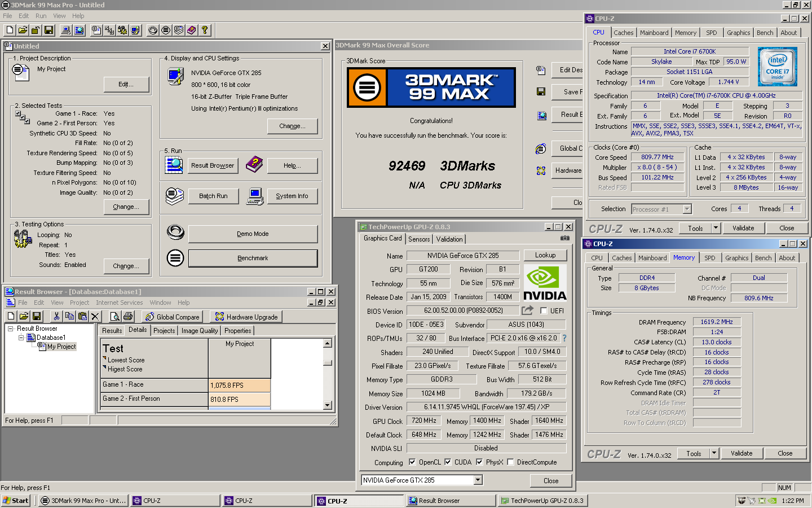Screen dimensions: 812x508
Task: Open Tools dropdown arrow in lower CPU-Z
Action: tap(714, 453)
